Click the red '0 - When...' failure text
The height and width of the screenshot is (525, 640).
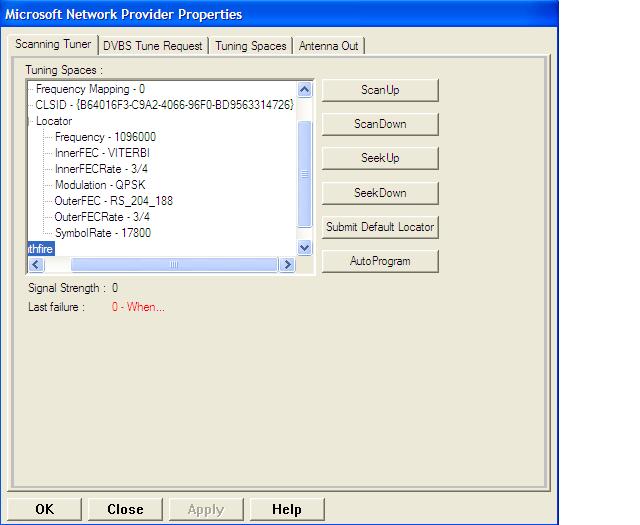[x=138, y=307]
